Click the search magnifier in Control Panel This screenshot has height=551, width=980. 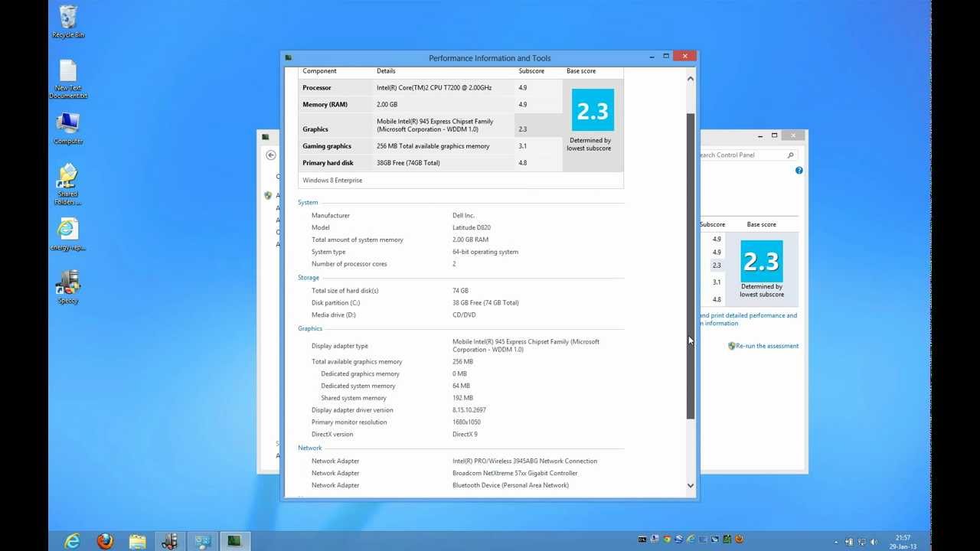[x=790, y=155]
